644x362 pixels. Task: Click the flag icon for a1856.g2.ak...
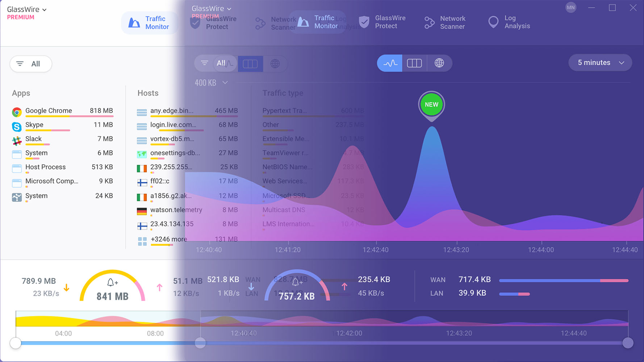click(142, 197)
